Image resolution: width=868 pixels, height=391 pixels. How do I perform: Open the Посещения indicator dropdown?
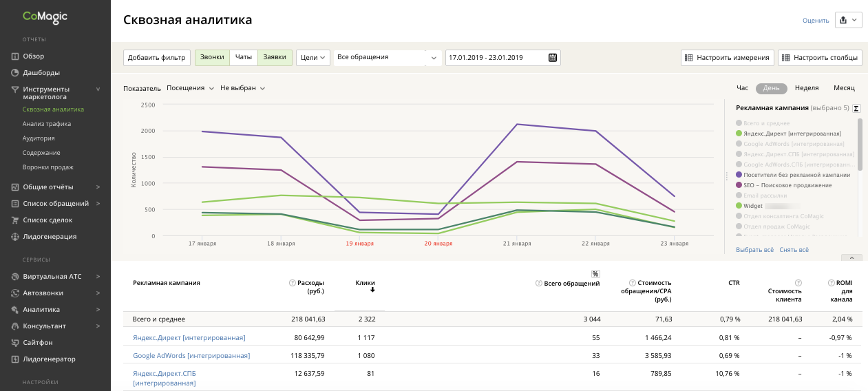[190, 88]
